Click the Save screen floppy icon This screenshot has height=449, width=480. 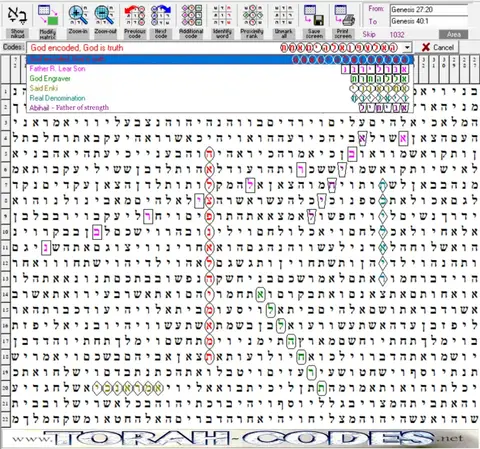click(x=314, y=15)
